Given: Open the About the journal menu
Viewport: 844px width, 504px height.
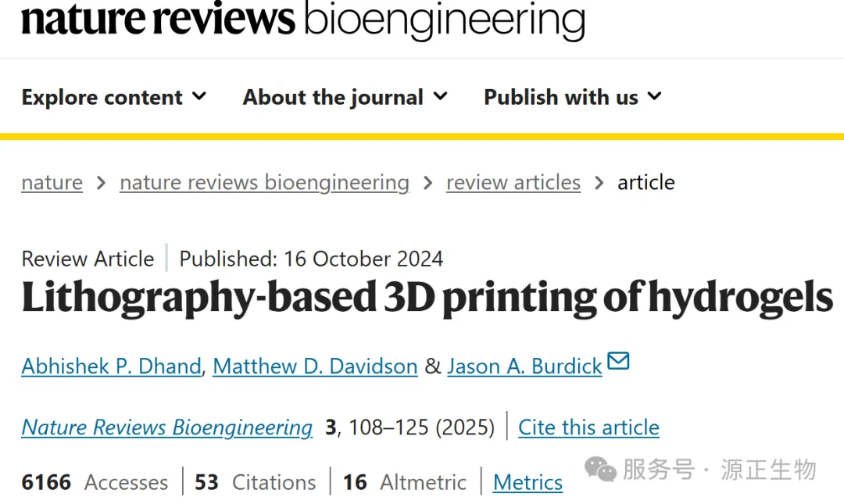Looking at the screenshot, I should (333, 97).
